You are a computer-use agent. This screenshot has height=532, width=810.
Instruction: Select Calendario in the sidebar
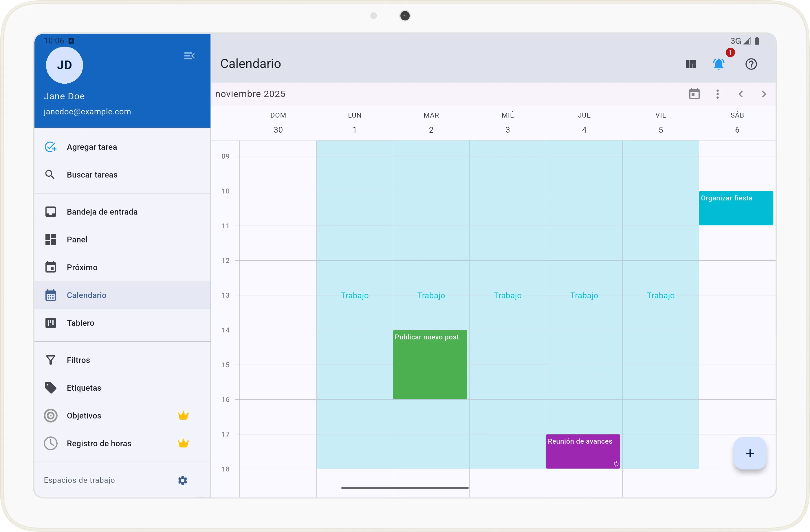coord(87,295)
